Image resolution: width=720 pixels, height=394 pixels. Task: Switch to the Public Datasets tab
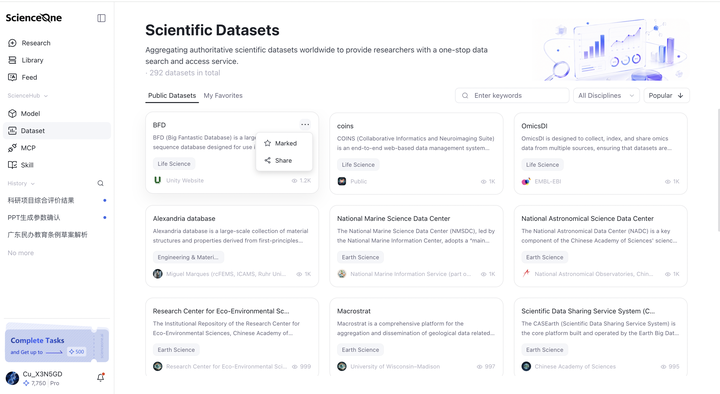point(172,96)
